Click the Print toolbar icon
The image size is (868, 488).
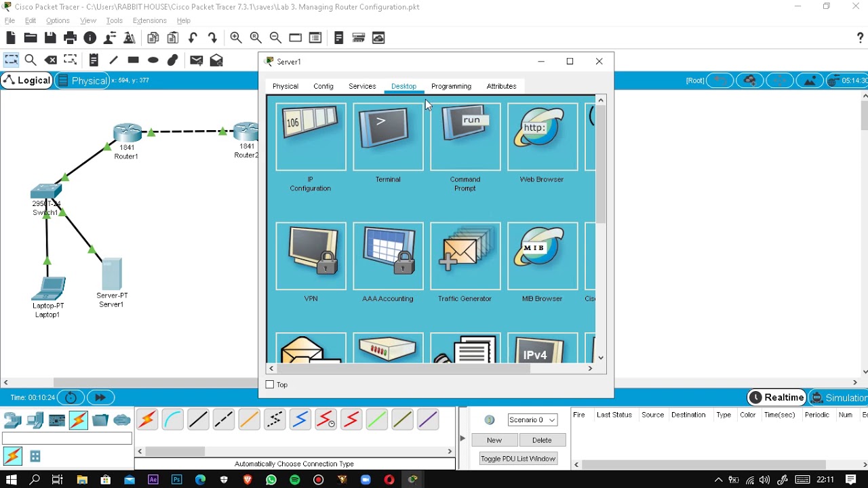[70, 38]
